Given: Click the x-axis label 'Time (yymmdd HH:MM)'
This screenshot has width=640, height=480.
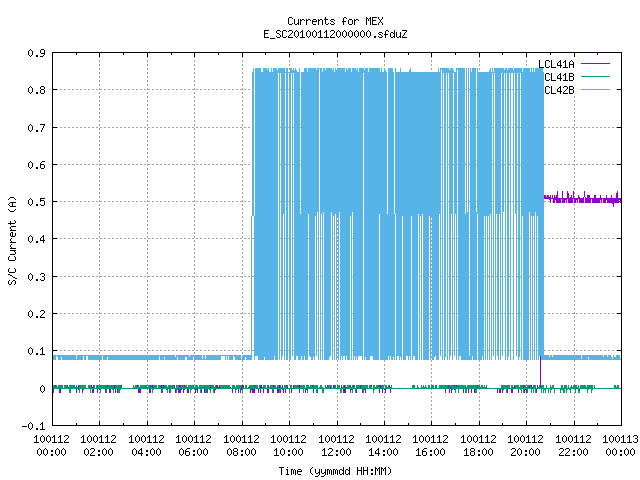Looking at the screenshot, I should (x=335, y=471).
